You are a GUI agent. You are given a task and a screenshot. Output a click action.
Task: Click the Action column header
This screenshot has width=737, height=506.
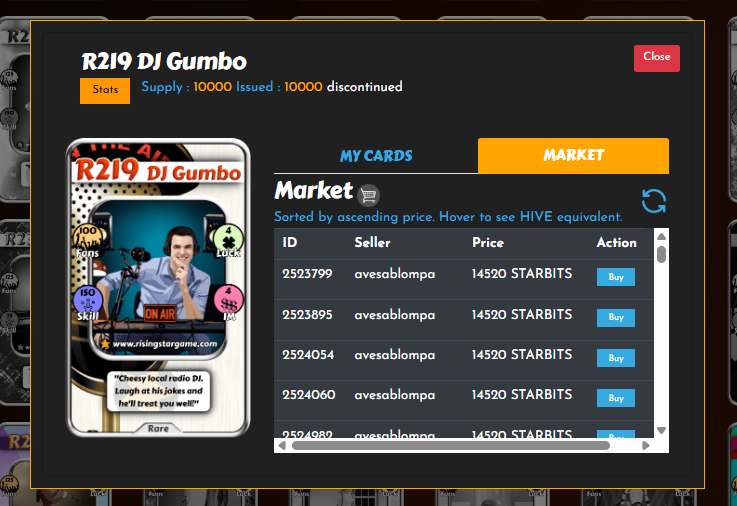617,242
